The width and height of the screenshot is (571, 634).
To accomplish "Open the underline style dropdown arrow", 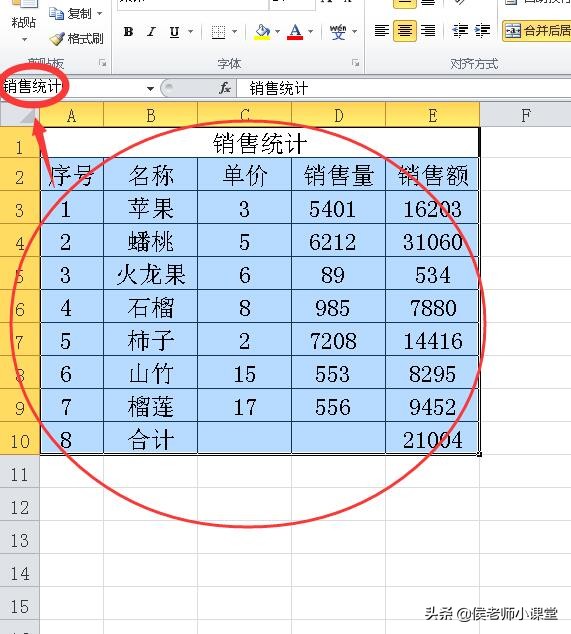I will click(190, 32).
